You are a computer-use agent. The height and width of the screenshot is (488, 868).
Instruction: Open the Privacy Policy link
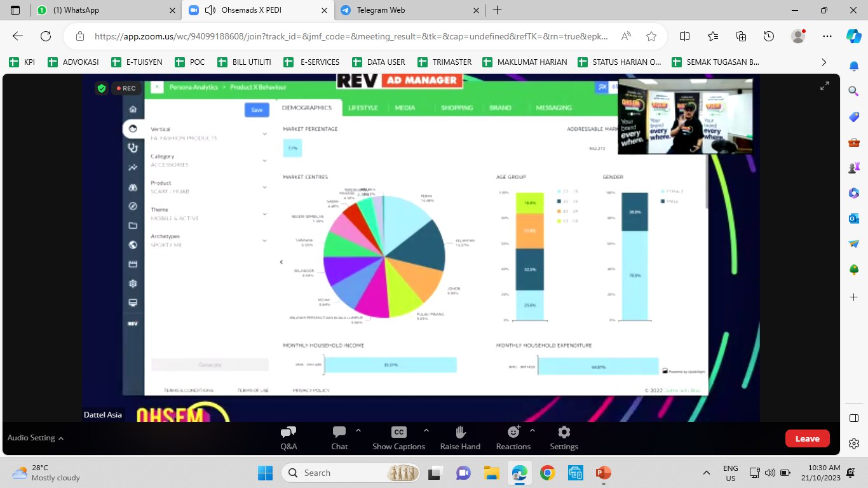[x=311, y=390]
